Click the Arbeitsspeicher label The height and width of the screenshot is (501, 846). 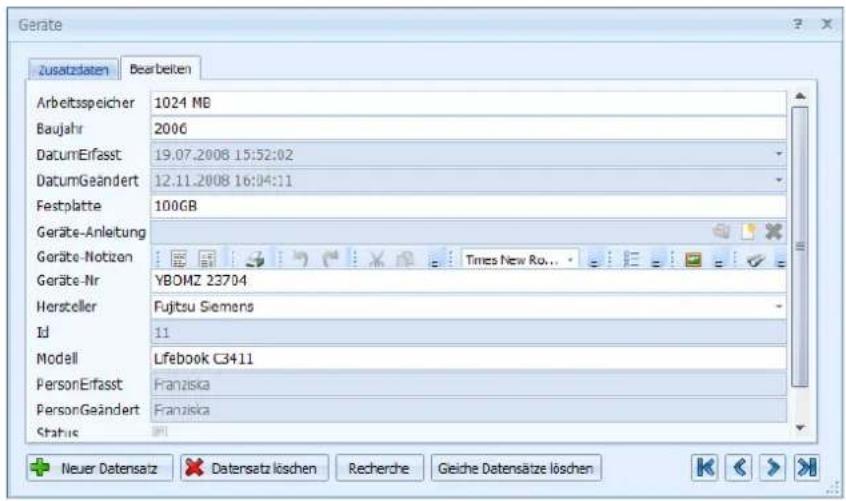click(85, 103)
